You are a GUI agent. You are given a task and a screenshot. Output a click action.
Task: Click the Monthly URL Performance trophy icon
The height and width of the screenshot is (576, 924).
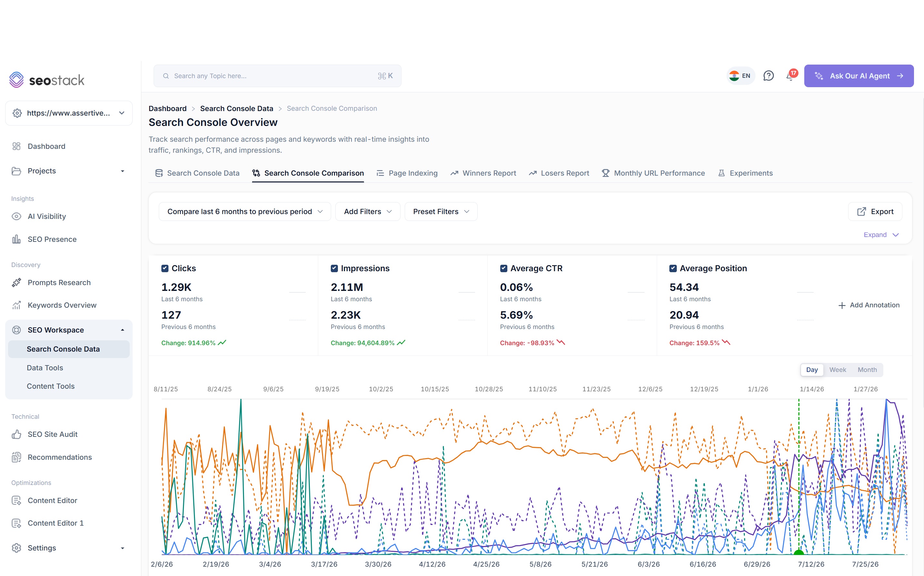605,173
